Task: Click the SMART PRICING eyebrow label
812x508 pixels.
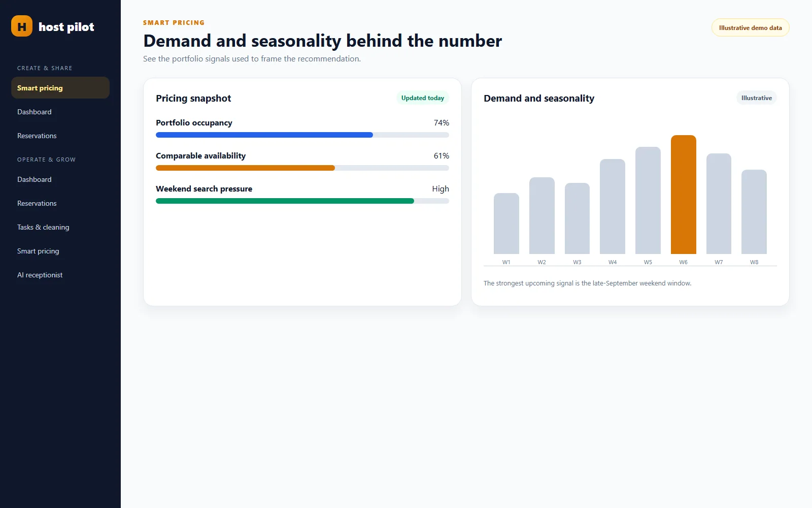Action: [174, 23]
